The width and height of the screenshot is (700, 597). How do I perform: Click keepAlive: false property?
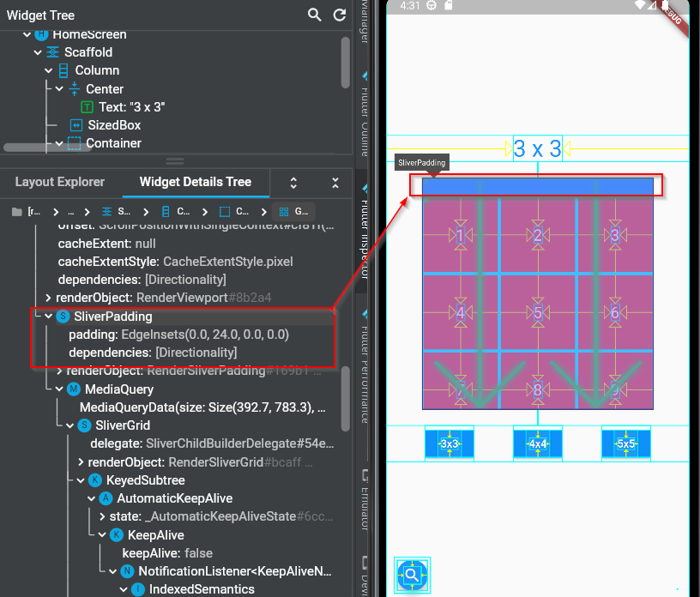click(167, 553)
